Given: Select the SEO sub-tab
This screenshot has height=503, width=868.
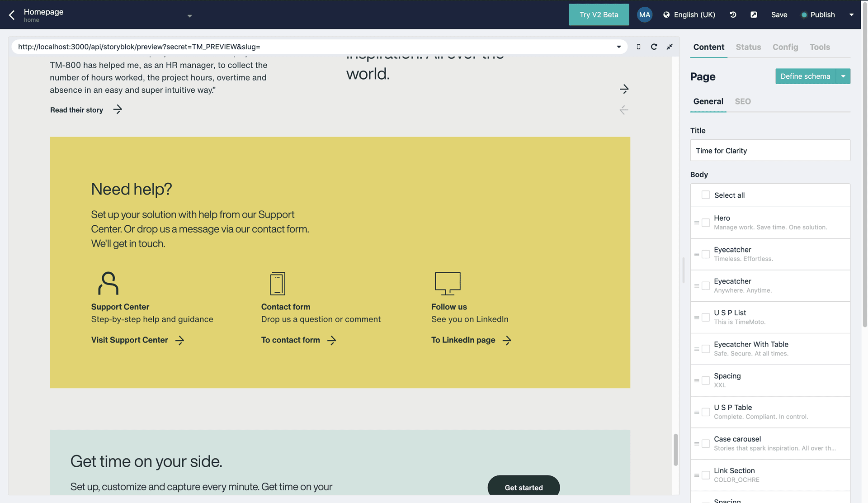Looking at the screenshot, I should (742, 101).
